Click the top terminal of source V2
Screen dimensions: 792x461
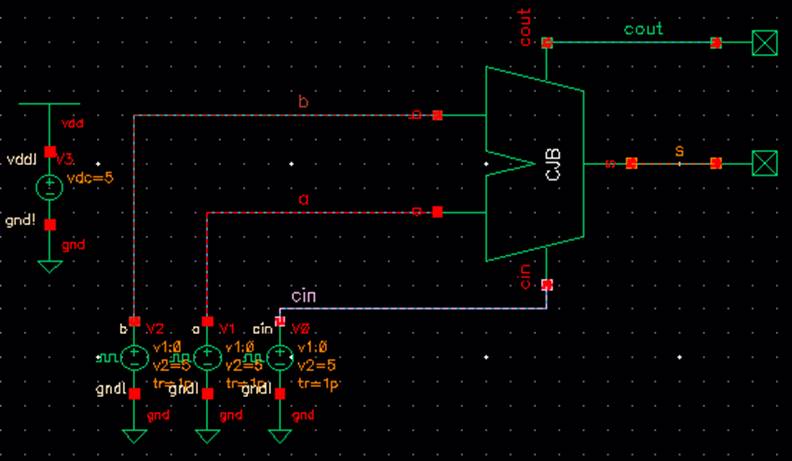[134, 321]
